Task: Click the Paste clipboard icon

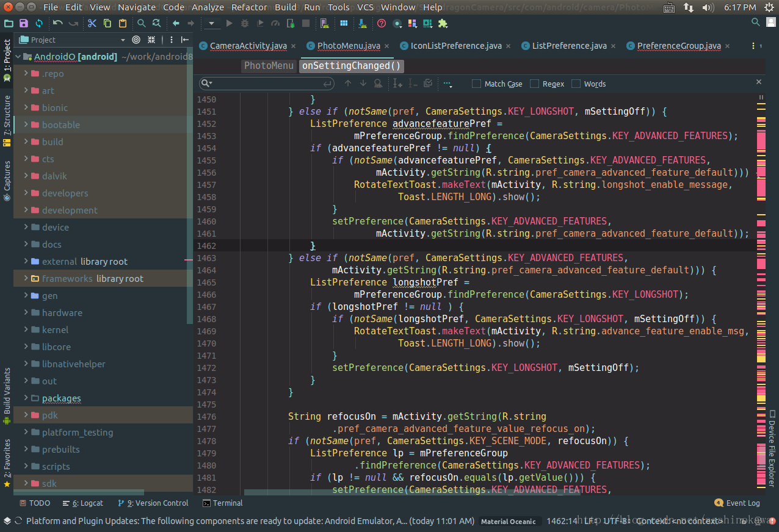Action: 123,23
